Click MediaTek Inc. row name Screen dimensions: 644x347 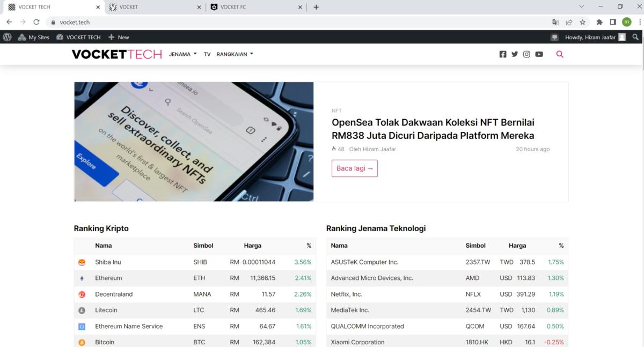(x=350, y=311)
